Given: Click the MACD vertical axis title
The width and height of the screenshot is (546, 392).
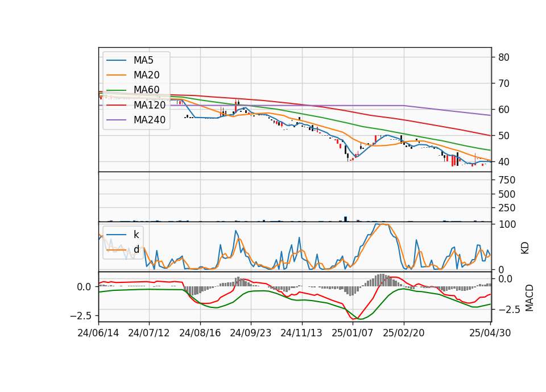Looking at the screenshot, I should [530, 298].
